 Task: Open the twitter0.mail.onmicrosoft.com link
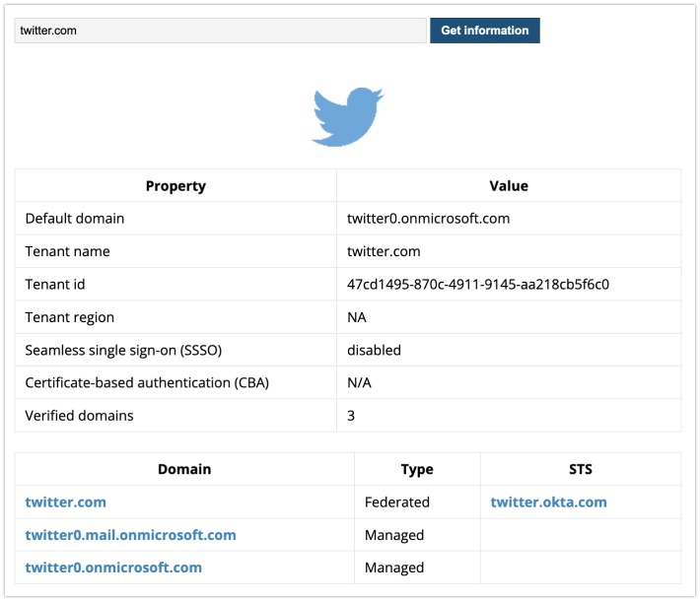click(130, 535)
